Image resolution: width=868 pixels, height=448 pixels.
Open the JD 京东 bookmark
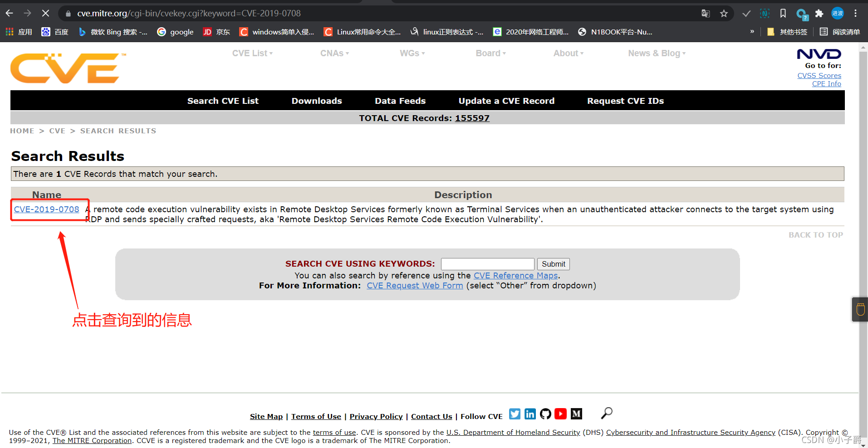click(x=217, y=32)
